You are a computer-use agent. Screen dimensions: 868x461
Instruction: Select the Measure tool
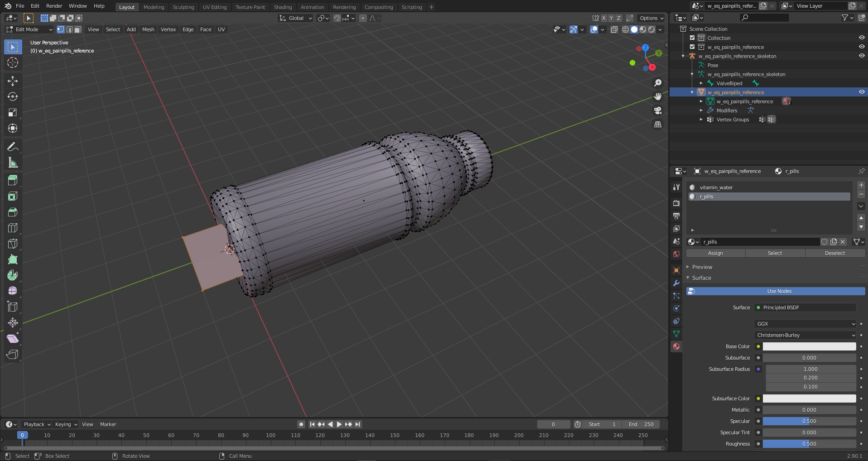coord(13,163)
